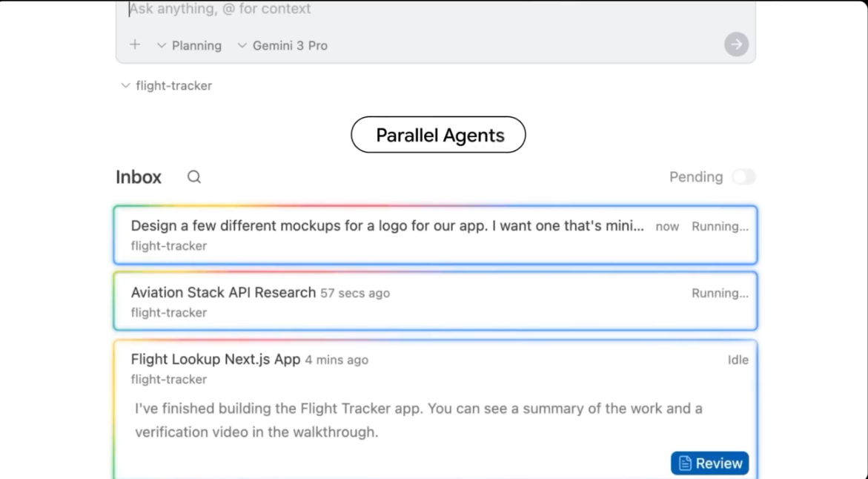Viewport: 868px width, 479px height.
Task: Click the Review button
Action: point(709,463)
